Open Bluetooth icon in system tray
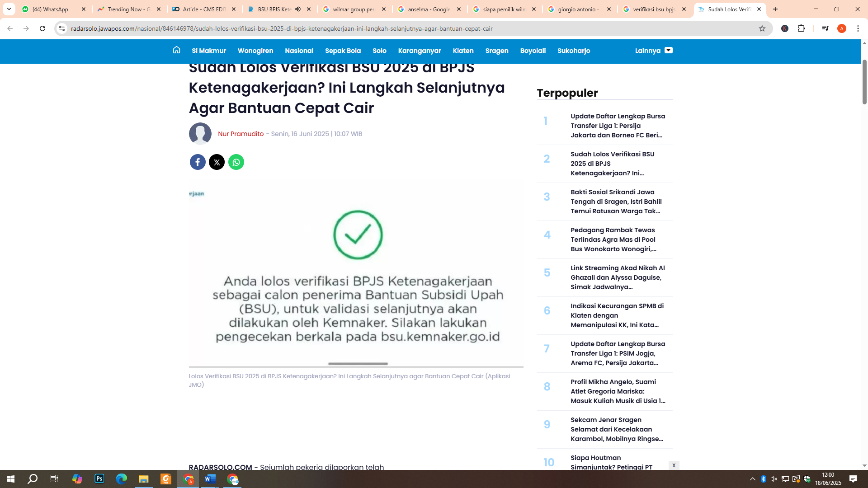This screenshot has height=488, width=868. [764, 479]
